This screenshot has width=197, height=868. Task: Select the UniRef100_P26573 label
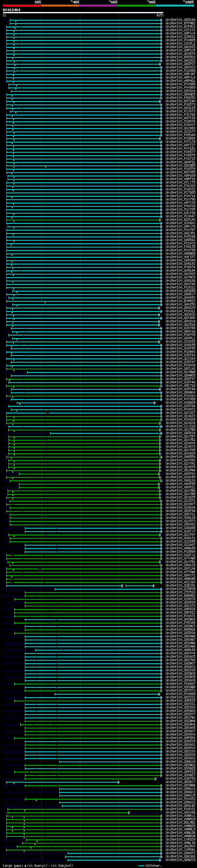180,104
